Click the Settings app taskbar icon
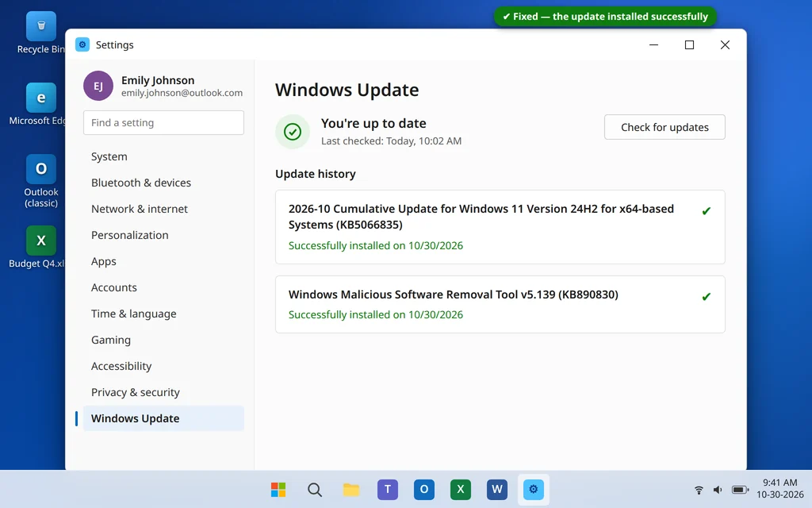The width and height of the screenshot is (812, 508). 534,489
